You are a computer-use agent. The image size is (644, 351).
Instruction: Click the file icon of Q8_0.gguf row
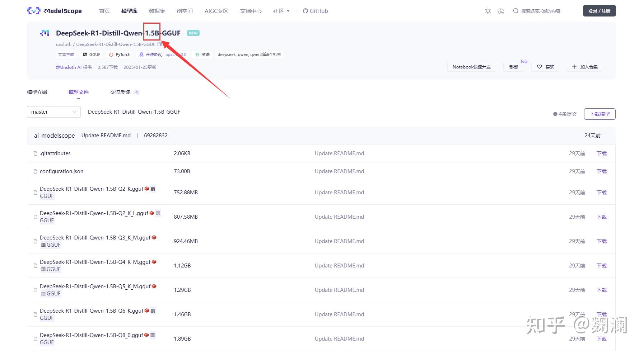click(x=36, y=339)
